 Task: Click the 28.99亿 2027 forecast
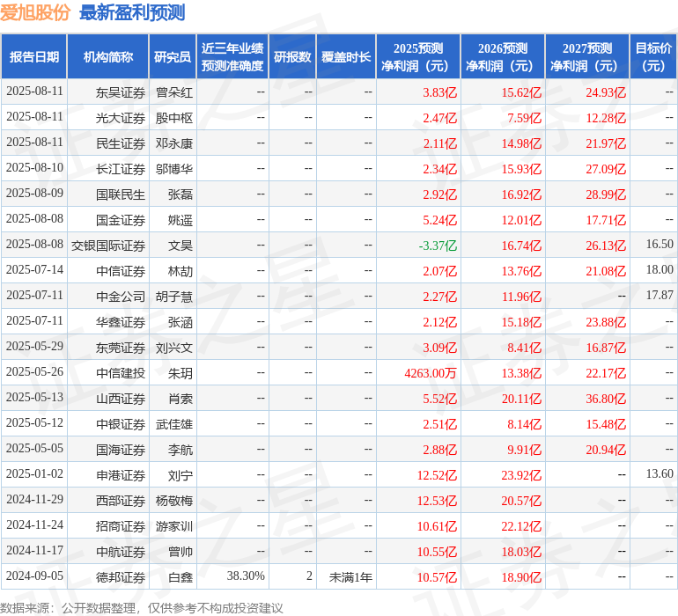[606, 194]
